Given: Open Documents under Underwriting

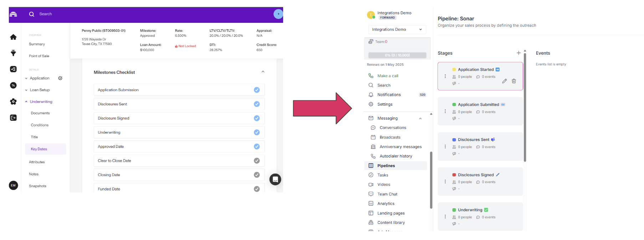Looking at the screenshot, I should point(40,113).
